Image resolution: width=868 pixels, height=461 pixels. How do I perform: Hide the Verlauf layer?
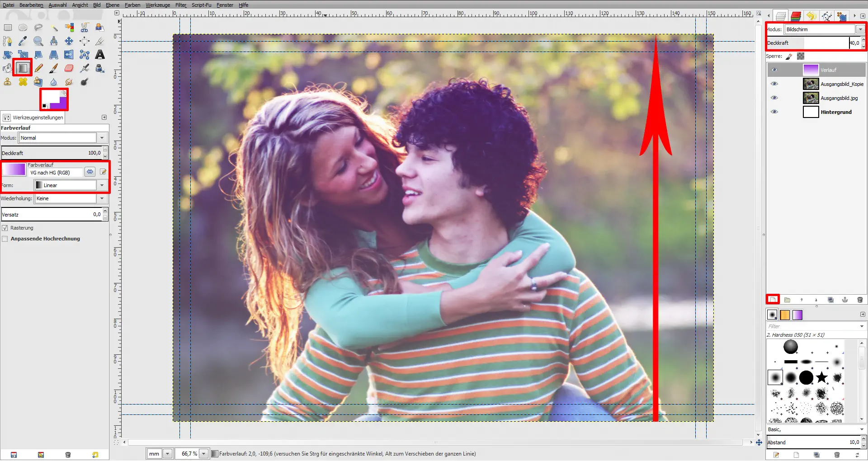[x=774, y=70]
